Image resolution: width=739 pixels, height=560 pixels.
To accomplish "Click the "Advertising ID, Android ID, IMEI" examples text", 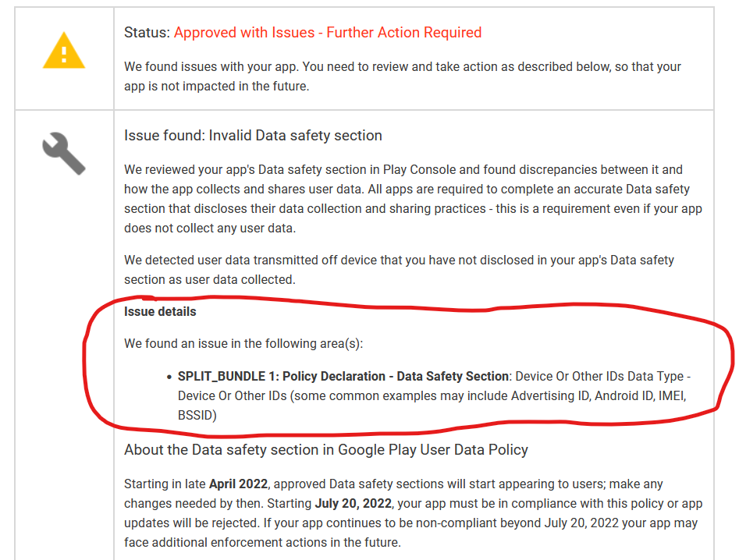I will point(598,396).
